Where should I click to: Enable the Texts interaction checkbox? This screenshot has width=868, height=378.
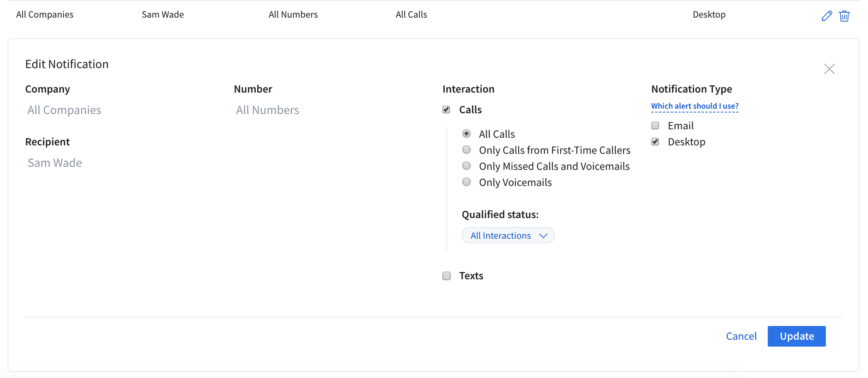point(446,276)
